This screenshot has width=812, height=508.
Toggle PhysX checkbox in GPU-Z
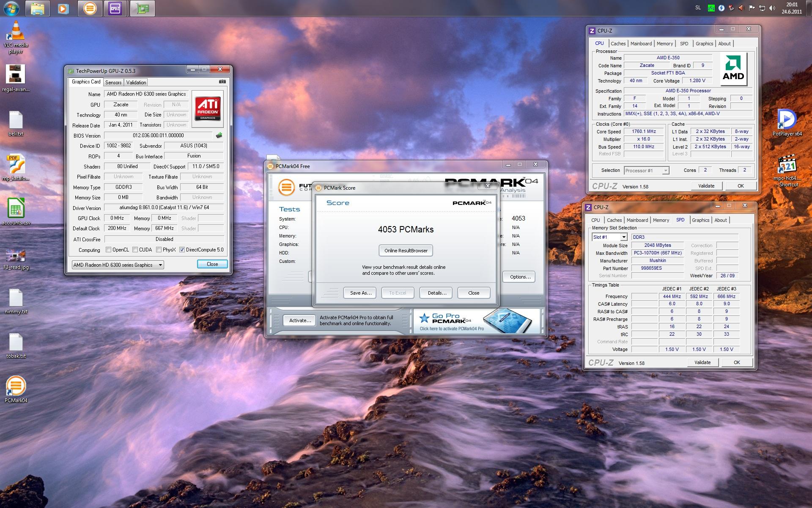tap(159, 250)
